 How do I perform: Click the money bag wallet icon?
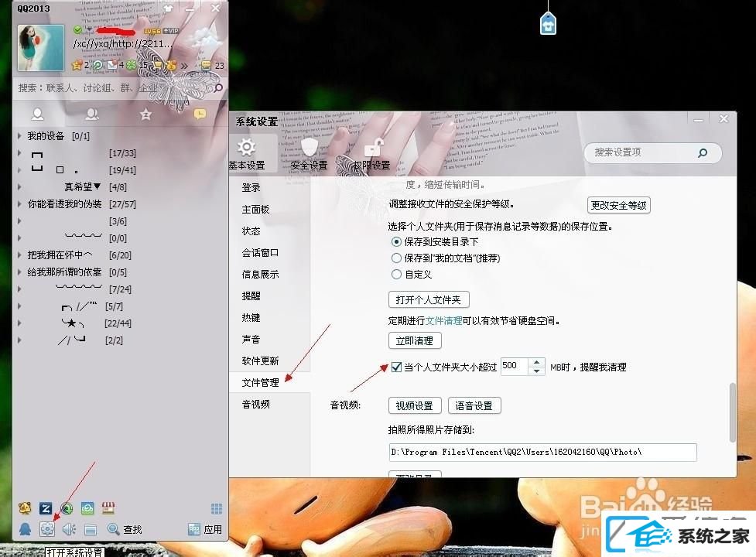click(171, 64)
